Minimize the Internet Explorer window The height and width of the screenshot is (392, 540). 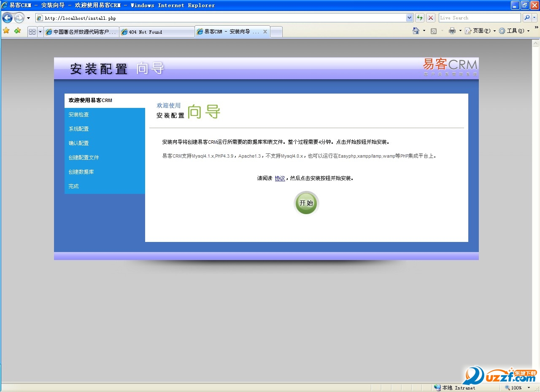click(515, 5)
